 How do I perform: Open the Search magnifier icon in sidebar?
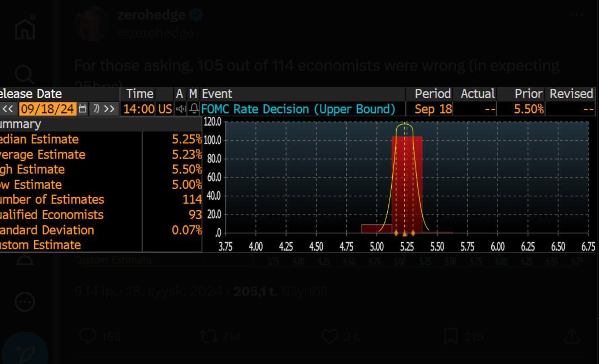(25, 74)
